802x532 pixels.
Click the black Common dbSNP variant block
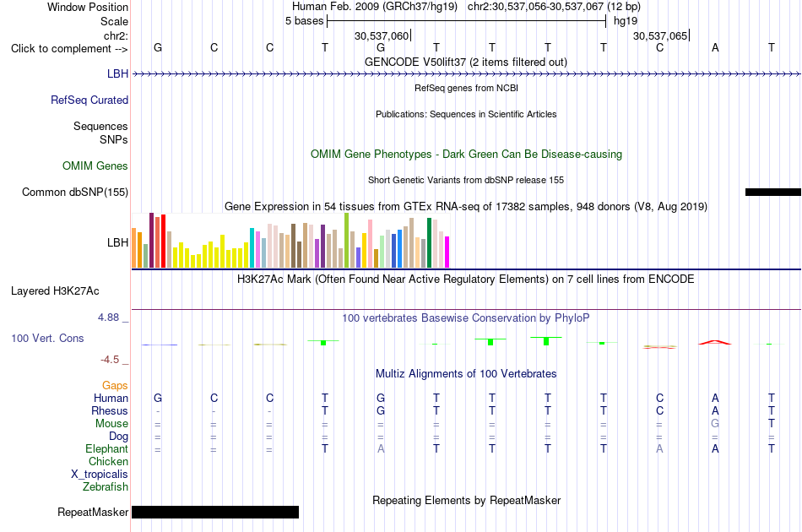(773, 193)
